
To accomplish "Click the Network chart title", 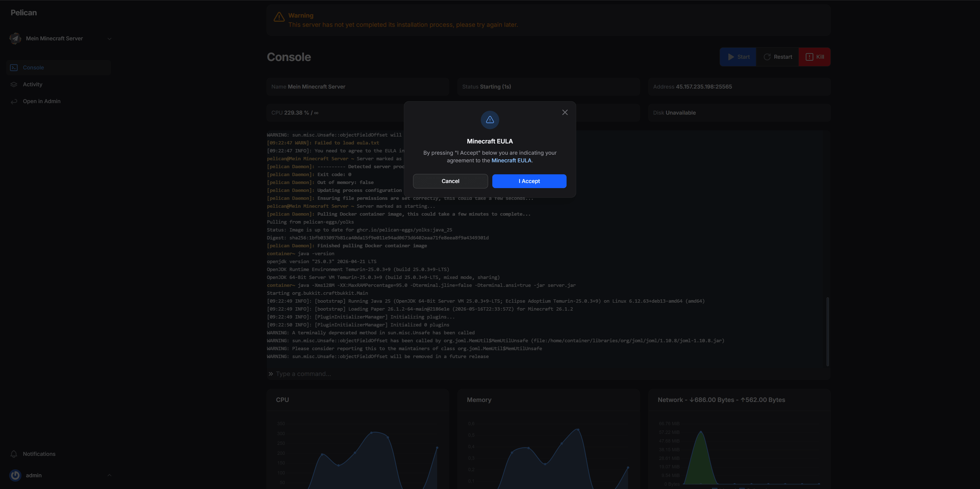I will click(x=721, y=400).
